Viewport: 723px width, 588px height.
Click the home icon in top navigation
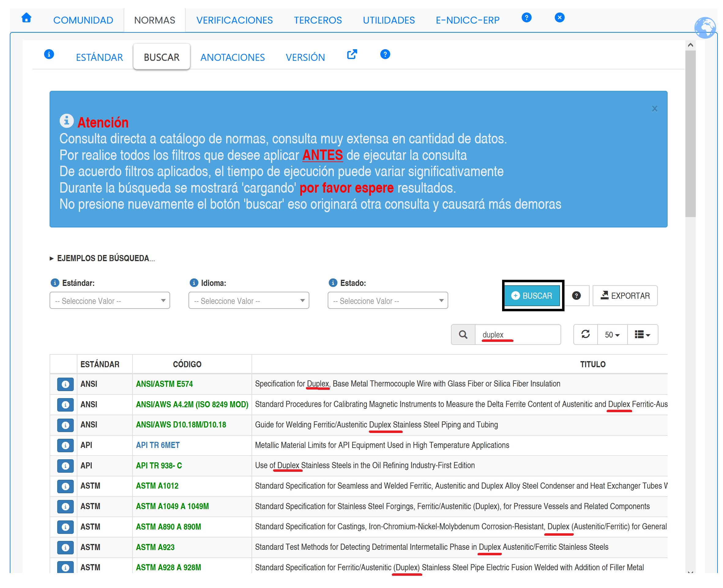point(26,18)
